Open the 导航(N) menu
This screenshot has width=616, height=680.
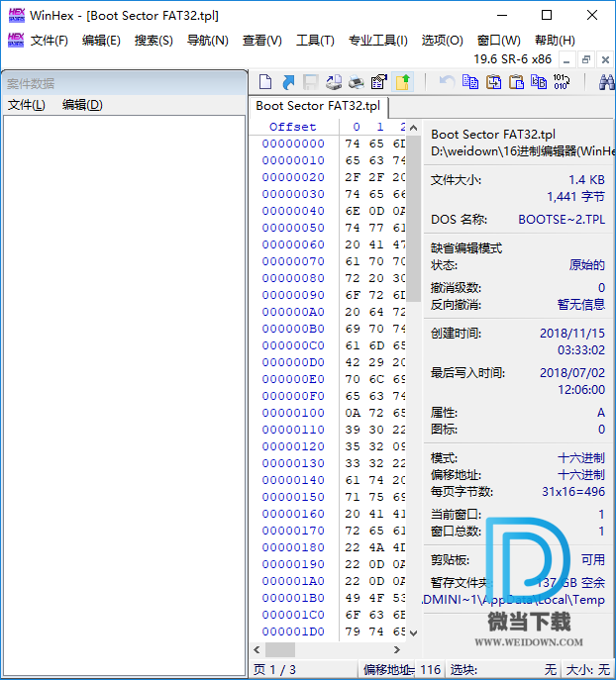click(208, 41)
